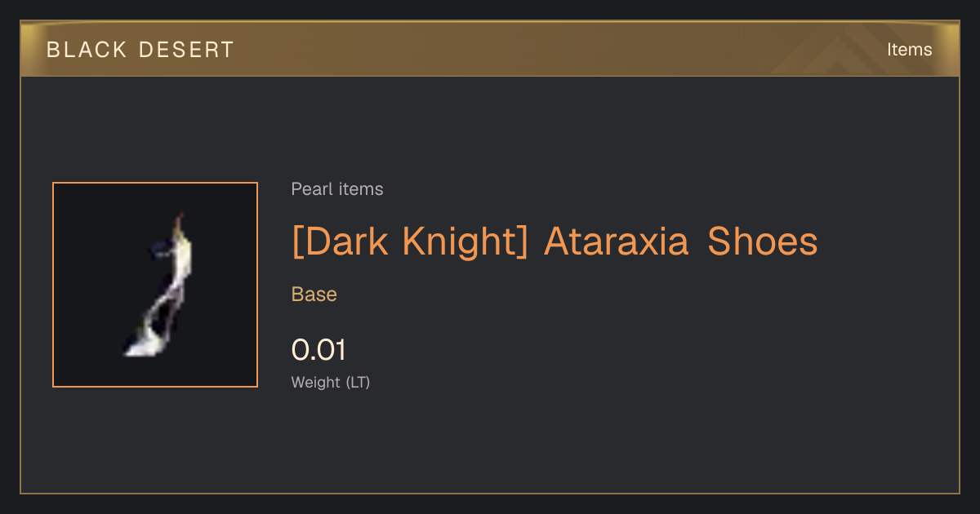This screenshot has width=980, height=514.
Task: Click the Ataraxia Shoes item icon
Action: (155, 285)
